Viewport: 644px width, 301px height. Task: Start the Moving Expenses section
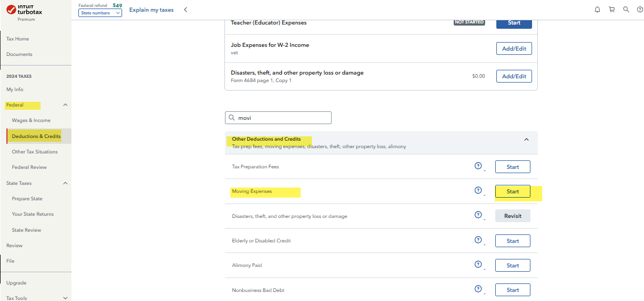512,192
